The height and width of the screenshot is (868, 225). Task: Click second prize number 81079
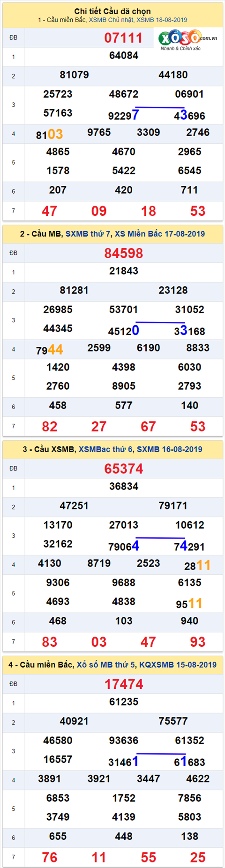pyautogui.click(x=74, y=75)
